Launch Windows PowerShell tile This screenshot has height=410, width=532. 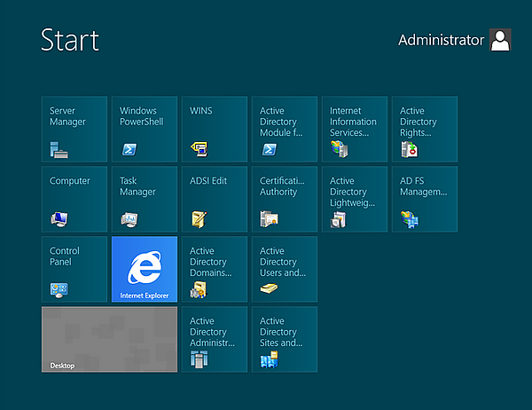(x=145, y=129)
